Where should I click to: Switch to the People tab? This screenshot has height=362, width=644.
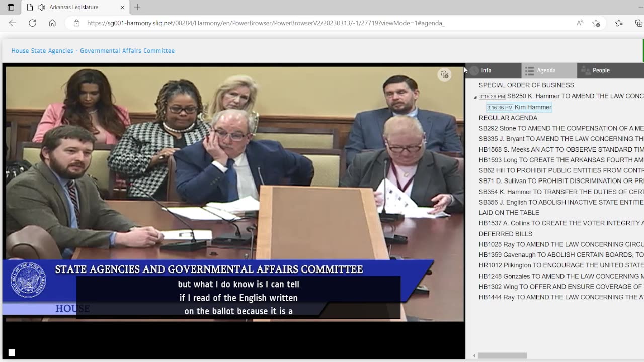click(x=610, y=70)
